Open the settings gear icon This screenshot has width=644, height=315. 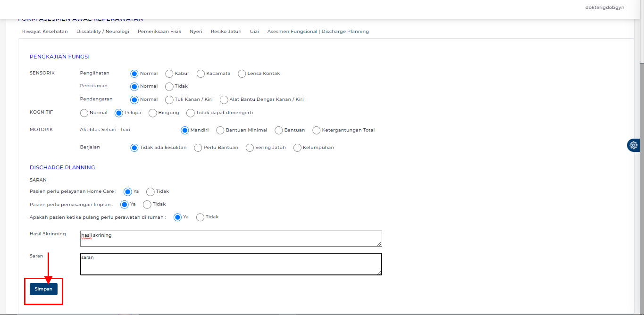[633, 145]
